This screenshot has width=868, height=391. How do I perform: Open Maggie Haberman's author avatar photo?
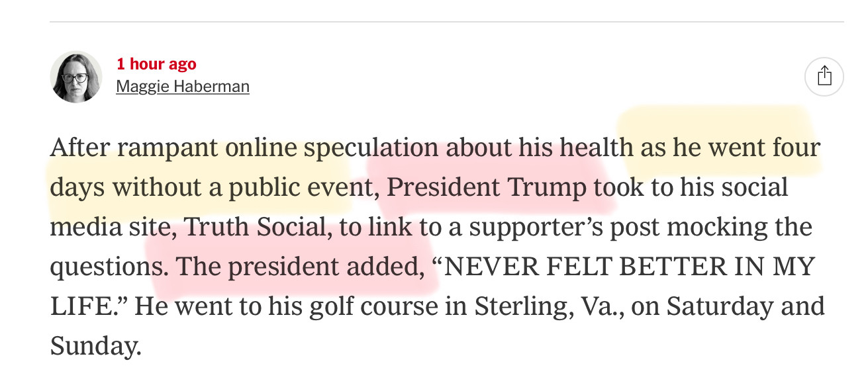click(x=76, y=77)
